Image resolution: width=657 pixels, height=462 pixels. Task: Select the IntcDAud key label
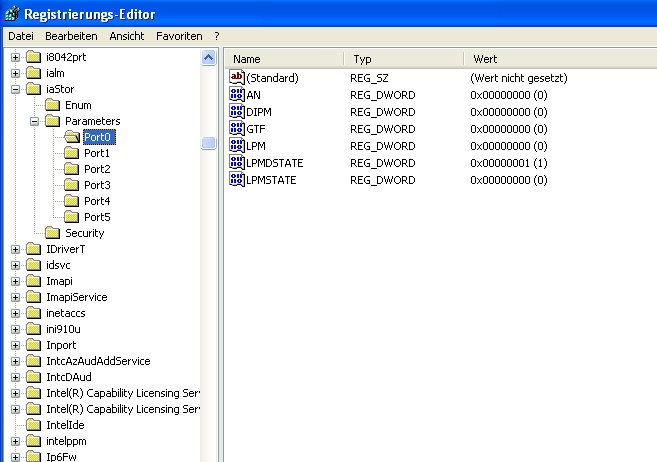(x=69, y=377)
